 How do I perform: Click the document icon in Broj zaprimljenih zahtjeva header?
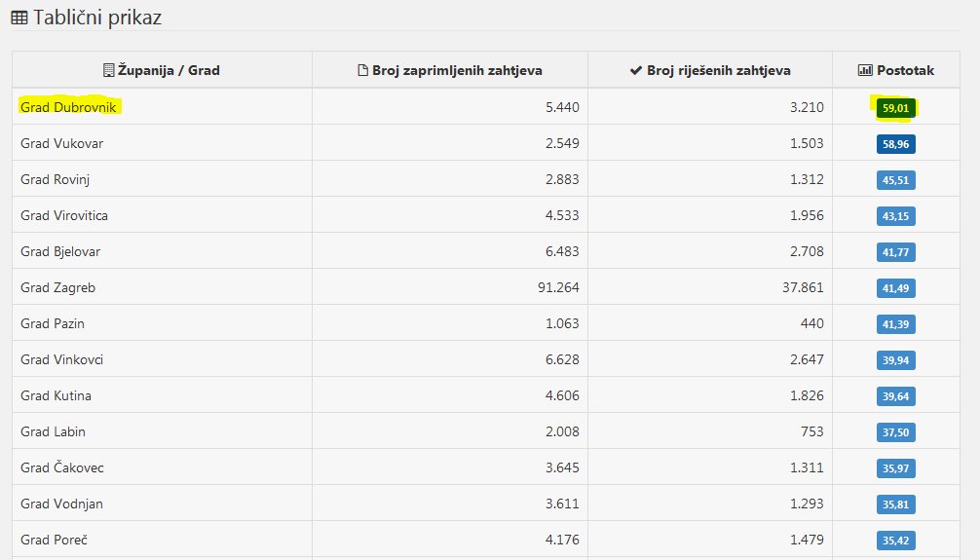pos(363,70)
